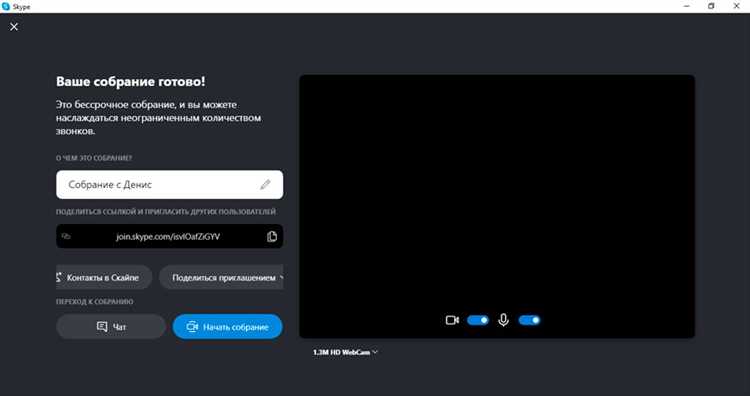750x396 pixels.
Task: Click the О ЧЕМ ЭТО СОБРАНИЕ? label
Action: (x=94, y=158)
